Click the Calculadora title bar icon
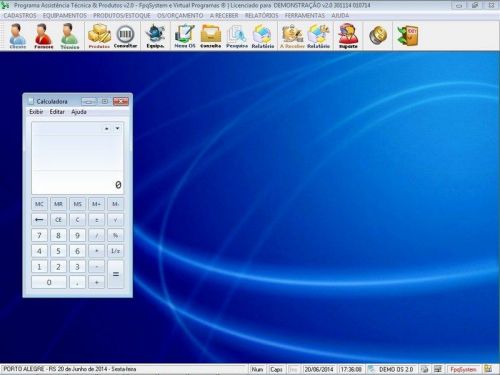The height and width of the screenshot is (375, 500). [31, 101]
